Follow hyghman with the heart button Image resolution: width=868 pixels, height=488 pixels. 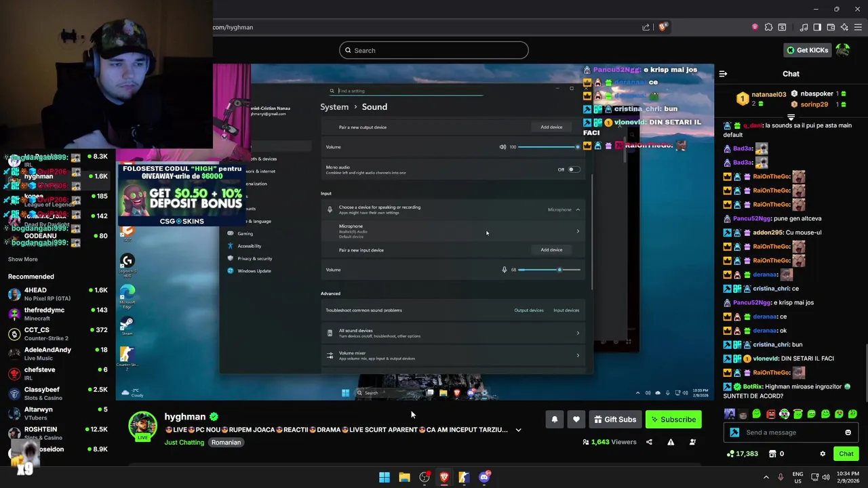[x=576, y=420]
